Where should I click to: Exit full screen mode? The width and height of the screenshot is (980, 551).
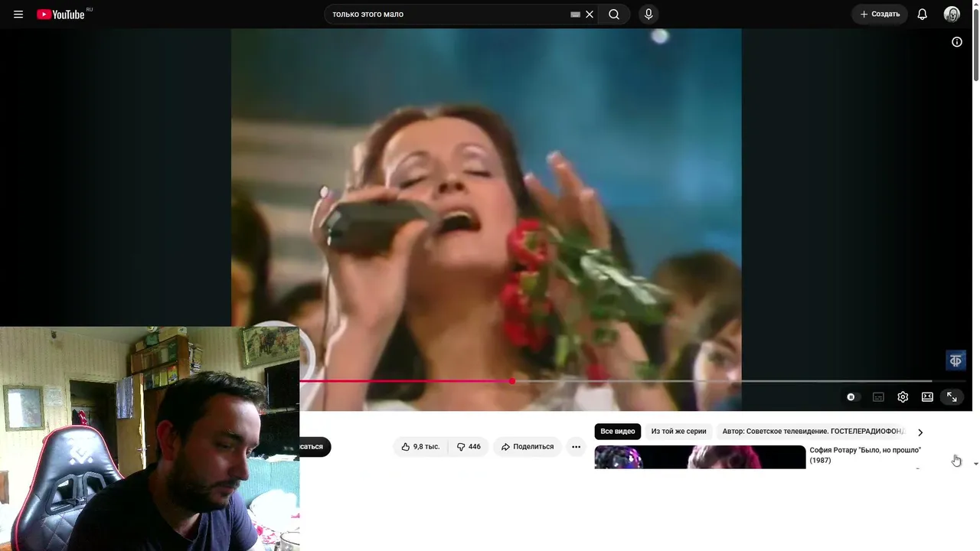point(952,397)
